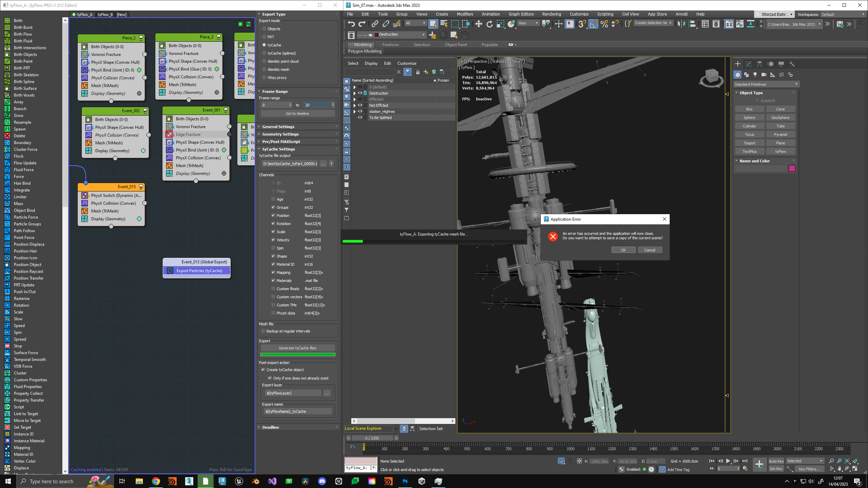The width and height of the screenshot is (868, 488).
Task: Click the Manage Layers icon beside Destruction dropdown
Action: coord(351,35)
